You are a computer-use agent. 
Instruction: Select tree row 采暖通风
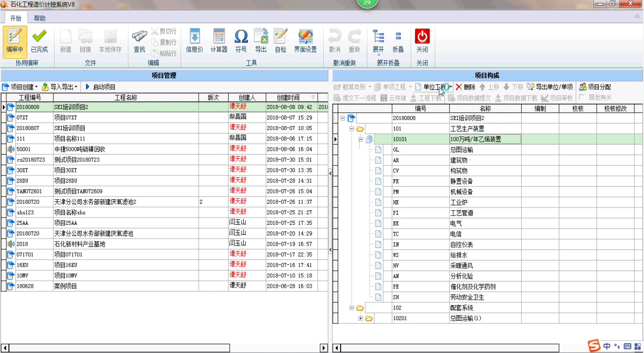click(x=488, y=265)
